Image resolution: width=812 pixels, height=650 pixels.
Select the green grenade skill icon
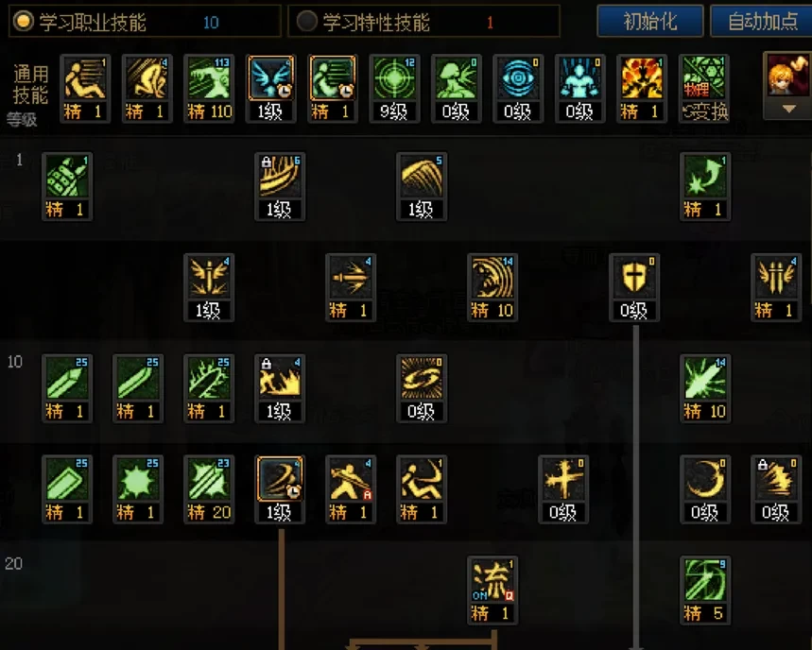point(67,186)
